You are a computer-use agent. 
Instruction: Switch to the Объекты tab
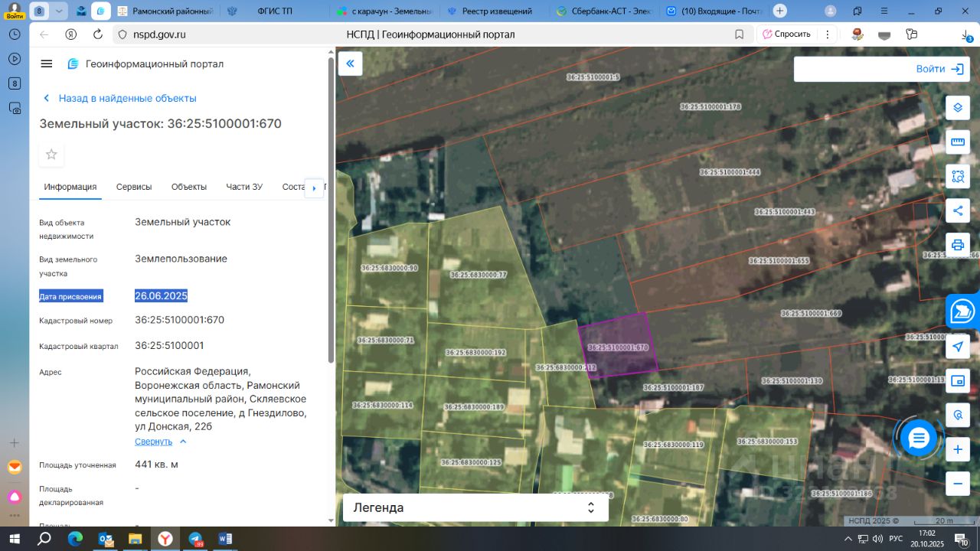click(189, 187)
